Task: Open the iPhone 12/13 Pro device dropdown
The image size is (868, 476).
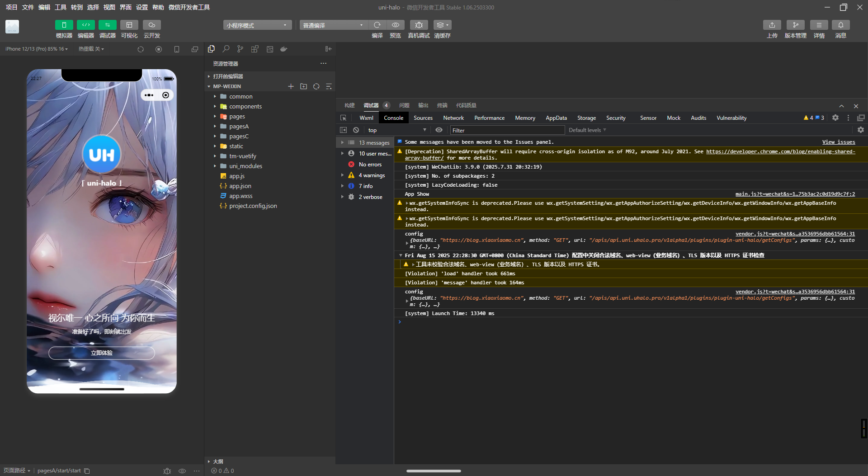Action: (x=37, y=49)
